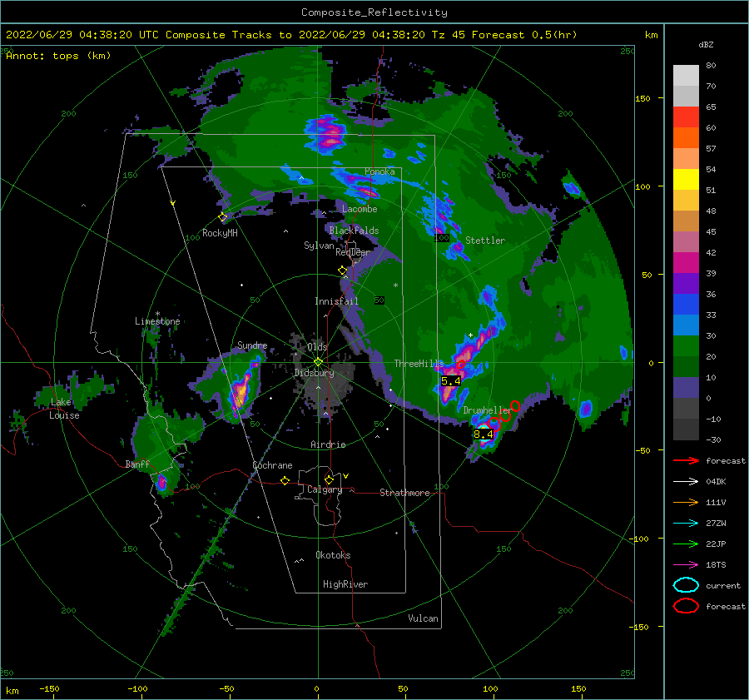Click the red forecast arrow in the legend
The image size is (749, 700).
tap(686, 460)
